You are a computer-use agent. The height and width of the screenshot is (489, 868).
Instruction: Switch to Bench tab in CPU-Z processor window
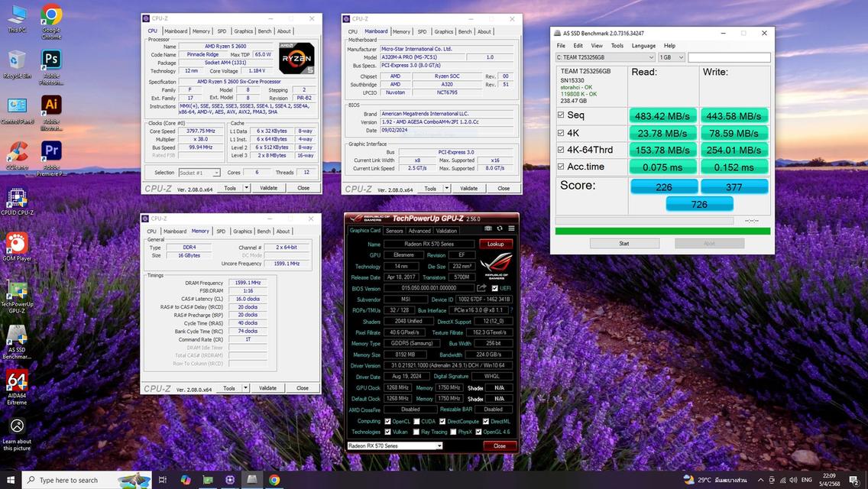264,31
